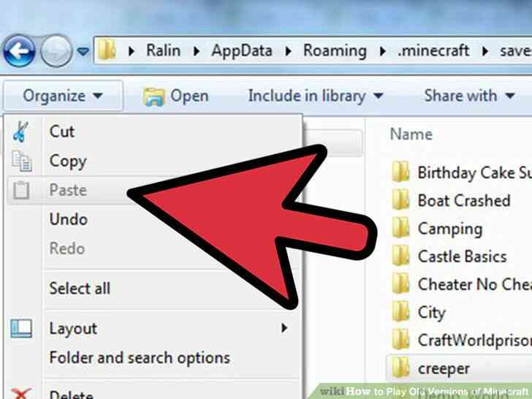Select the Camping folder name
Screen dimensions: 532x399
pos(450,229)
